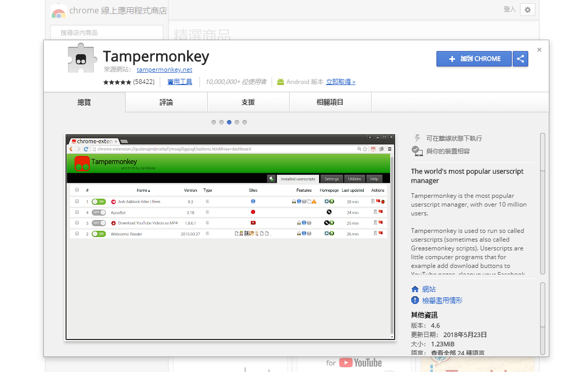Toggle the Download YouTube Videos OFF switch
The image size is (588, 372).
tap(98, 223)
